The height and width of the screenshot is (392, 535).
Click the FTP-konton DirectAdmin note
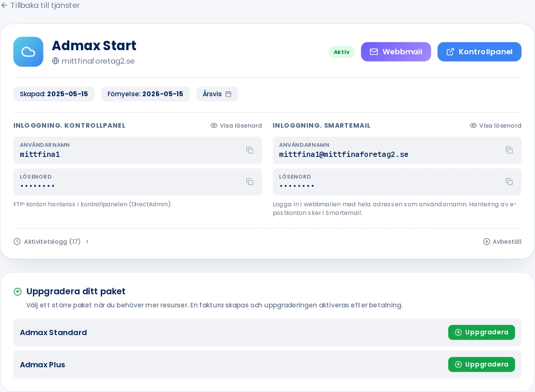click(93, 204)
